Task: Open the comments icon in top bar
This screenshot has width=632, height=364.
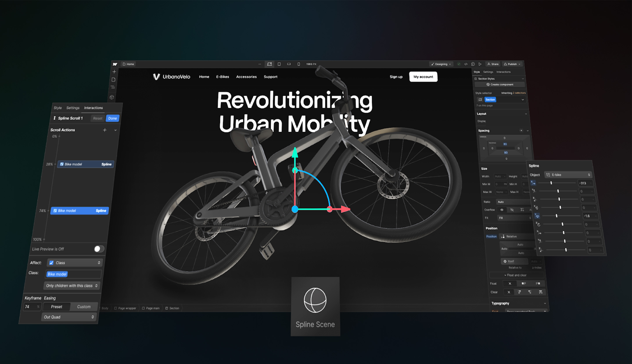Action: click(473, 64)
